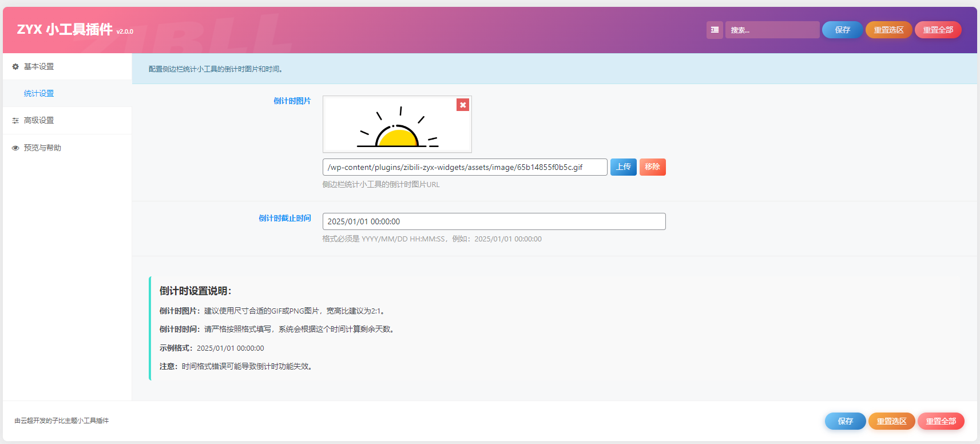The image size is (980, 444).
Task: Click the top blue 保存 button
Action: 842,30
